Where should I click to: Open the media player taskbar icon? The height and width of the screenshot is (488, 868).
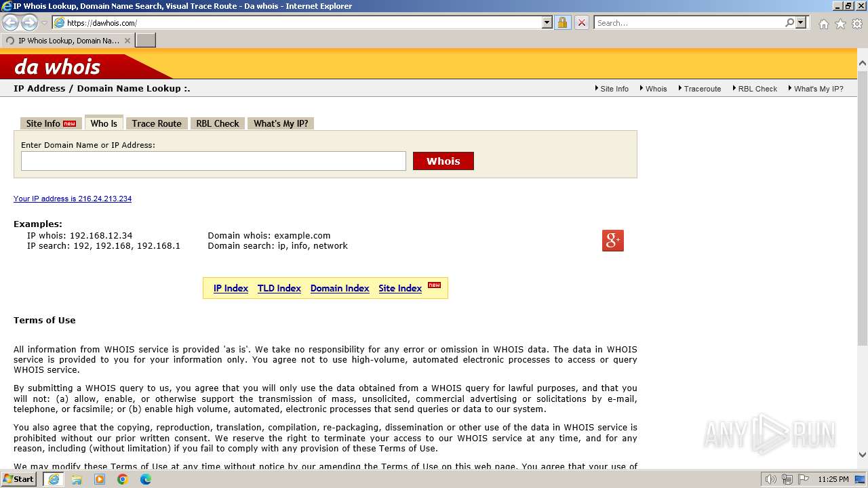(x=100, y=479)
